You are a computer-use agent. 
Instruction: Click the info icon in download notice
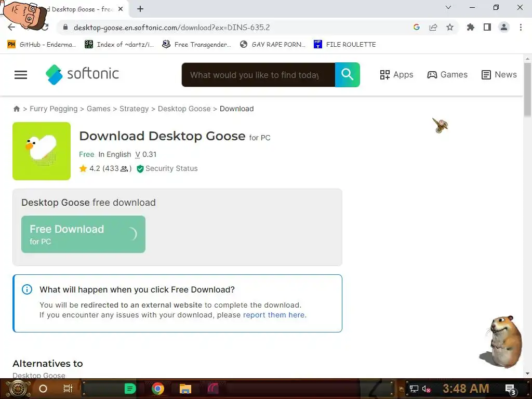(27, 289)
